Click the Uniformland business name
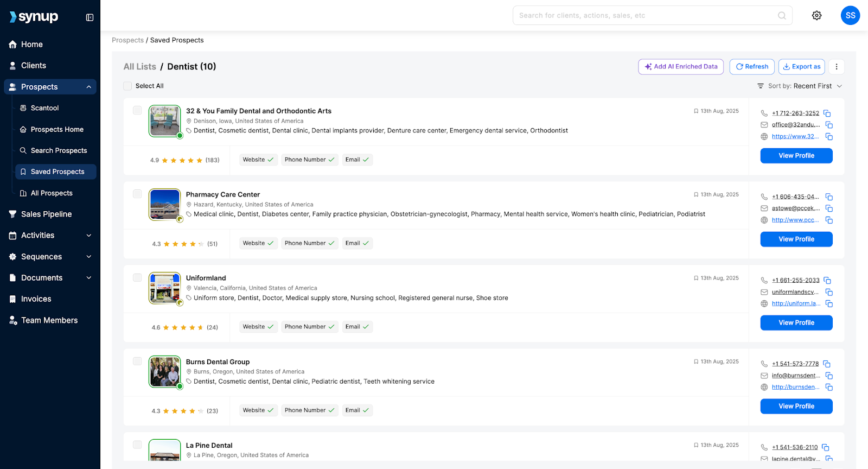The height and width of the screenshot is (469, 868). tap(206, 278)
